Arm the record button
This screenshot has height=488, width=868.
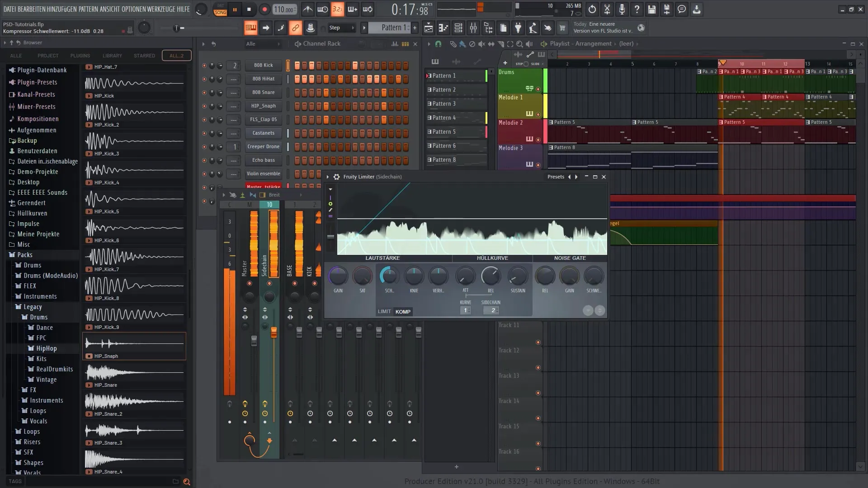tap(264, 9)
